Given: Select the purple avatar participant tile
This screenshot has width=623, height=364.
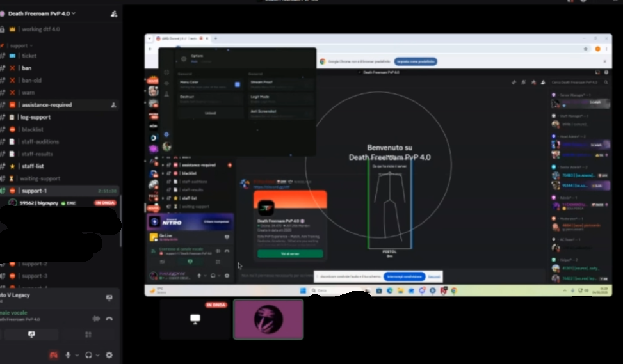Looking at the screenshot, I should coord(268,320).
